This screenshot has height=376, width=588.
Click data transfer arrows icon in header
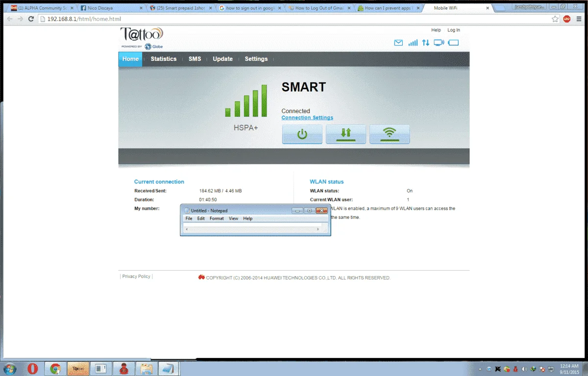coord(425,43)
